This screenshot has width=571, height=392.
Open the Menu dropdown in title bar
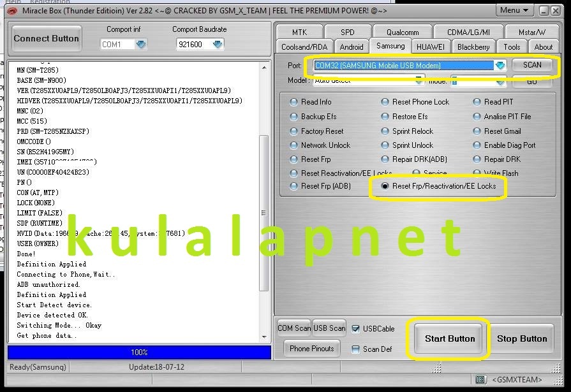[x=514, y=11]
